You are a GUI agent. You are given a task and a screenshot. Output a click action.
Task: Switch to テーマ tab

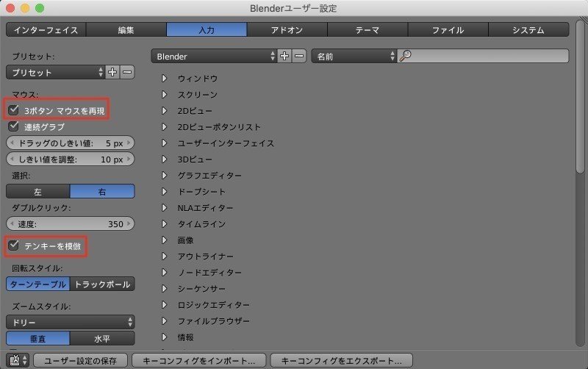point(367,29)
